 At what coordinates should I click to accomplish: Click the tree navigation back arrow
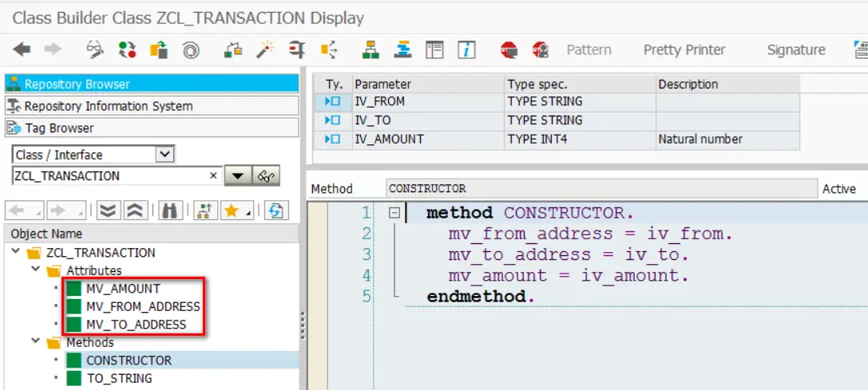(24, 211)
